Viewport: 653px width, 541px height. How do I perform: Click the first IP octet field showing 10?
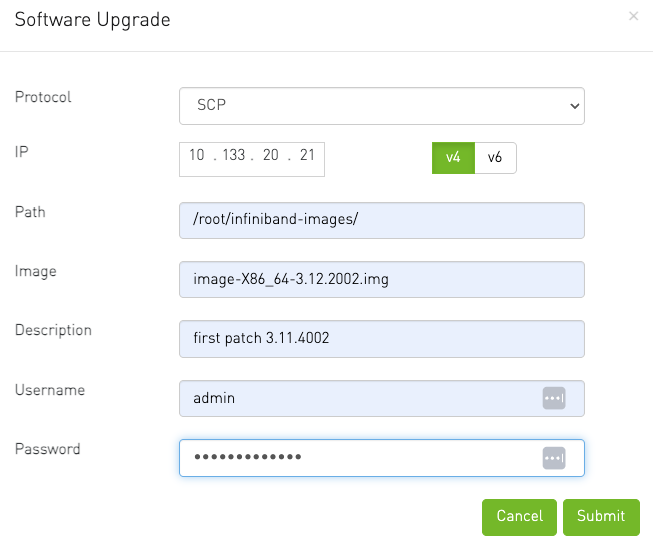click(x=196, y=156)
